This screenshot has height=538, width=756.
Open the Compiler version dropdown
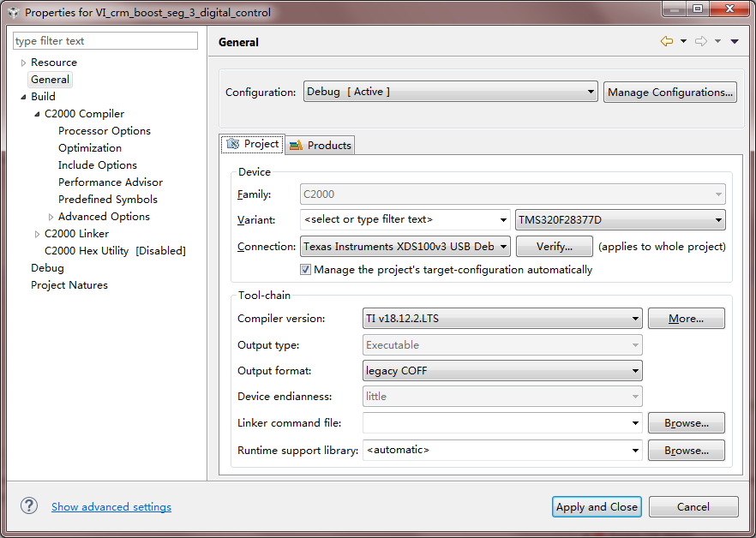pos(503,319)
